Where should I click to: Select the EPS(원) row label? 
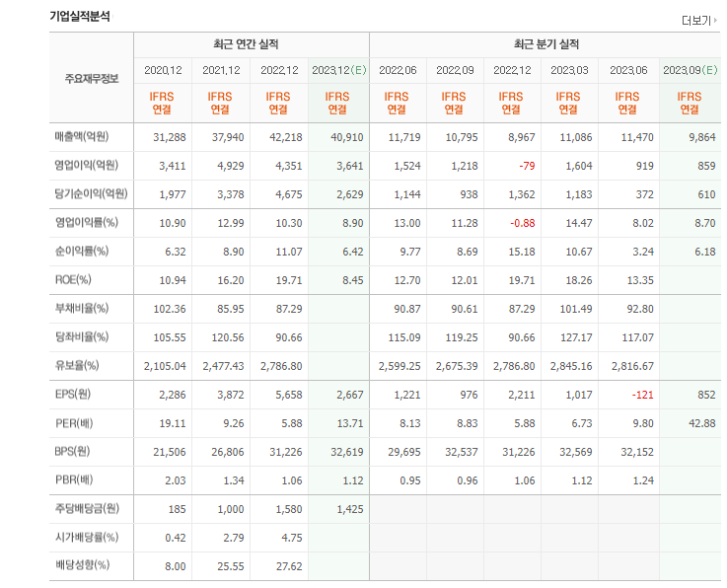[73, 395]
